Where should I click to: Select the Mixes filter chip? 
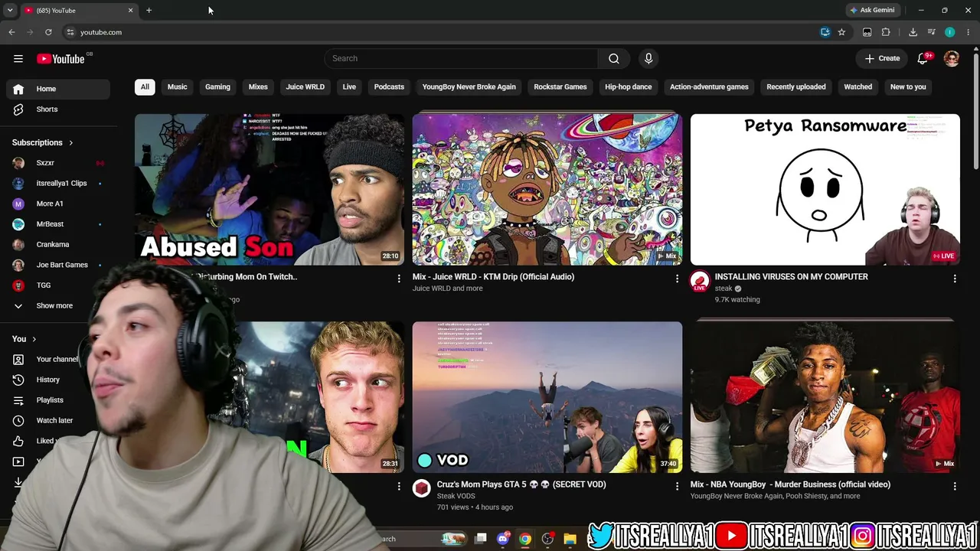click(258, 86)
